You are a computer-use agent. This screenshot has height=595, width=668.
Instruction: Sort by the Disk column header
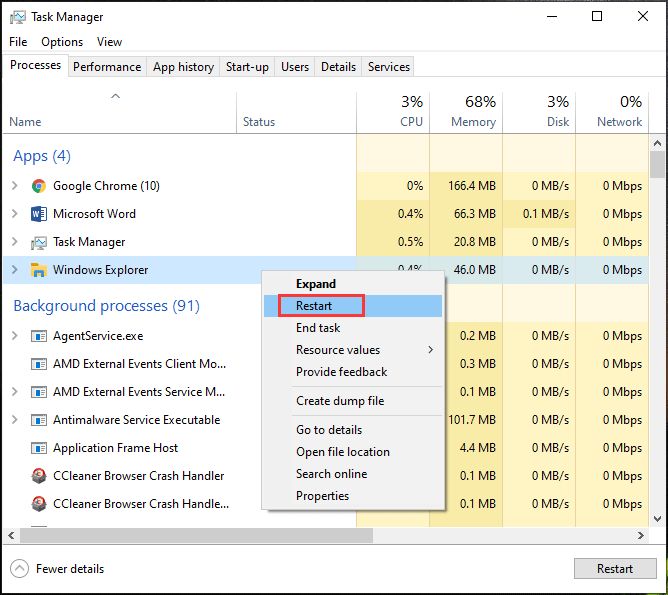pyautogui.click(x=539, y=112)
